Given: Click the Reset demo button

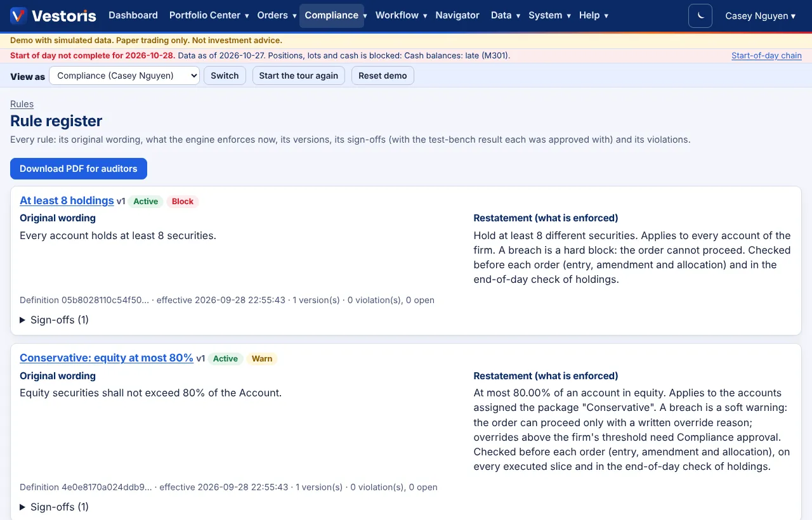Looking at the screenshot, I should (x=383, y=75).
